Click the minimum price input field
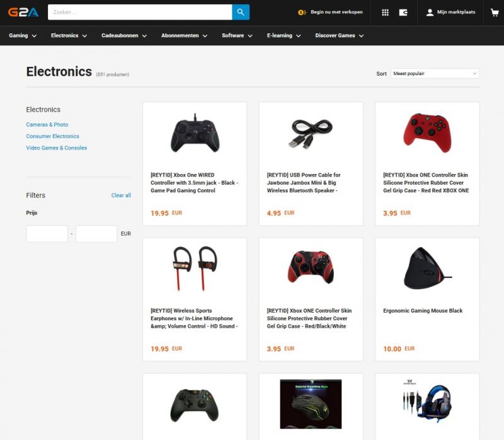 pyautogui.click(x=47, y=233)
